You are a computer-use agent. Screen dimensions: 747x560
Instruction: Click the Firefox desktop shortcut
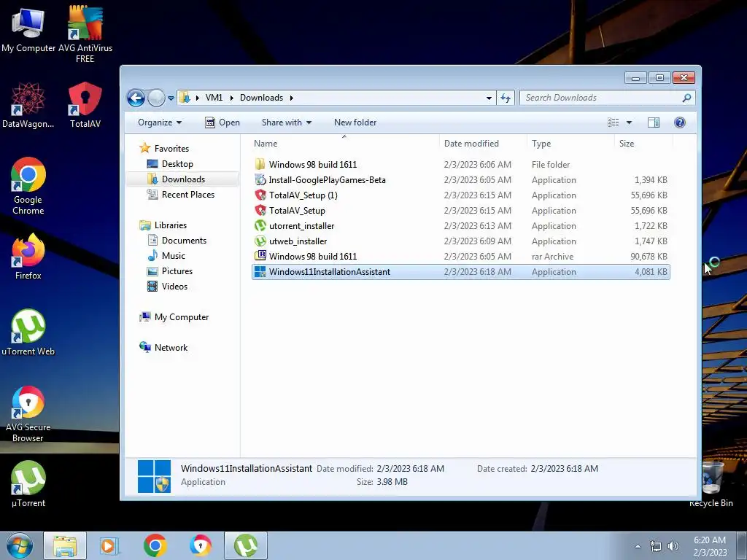pos(28,257)
